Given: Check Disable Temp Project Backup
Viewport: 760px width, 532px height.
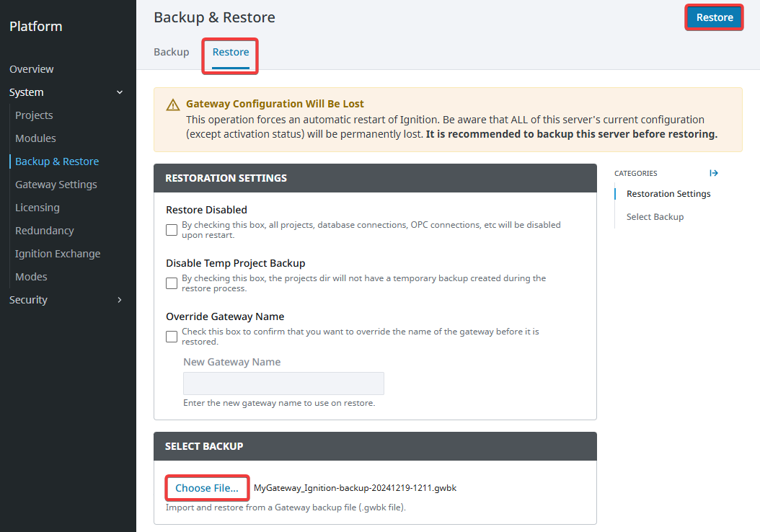Looking at the screenshot, I should pos(171,283).
